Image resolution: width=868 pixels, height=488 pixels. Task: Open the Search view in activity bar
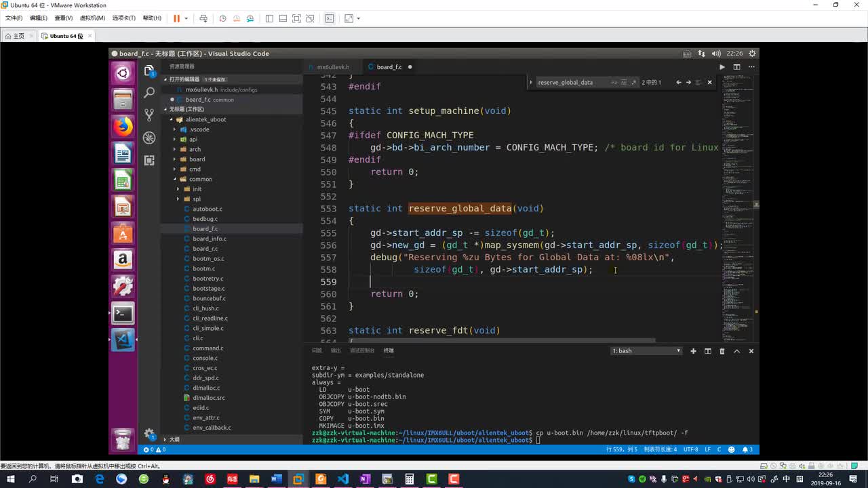149,93
